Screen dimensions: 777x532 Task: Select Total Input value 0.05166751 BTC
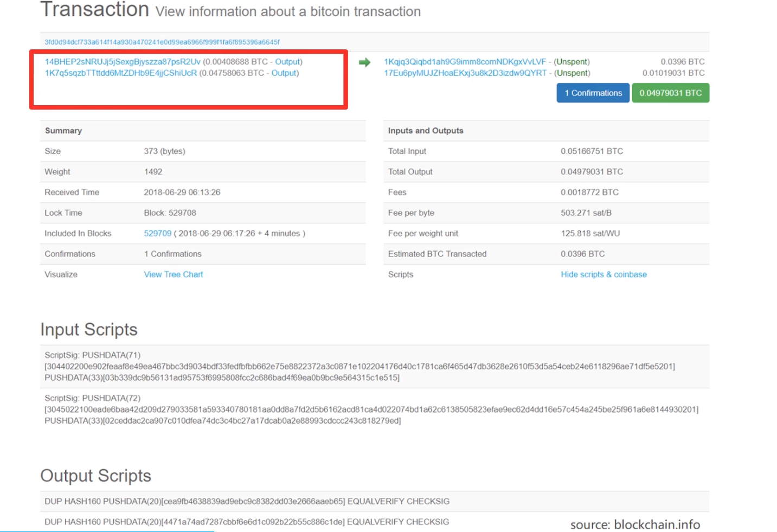pyautogui.click(x=592, y=151)
